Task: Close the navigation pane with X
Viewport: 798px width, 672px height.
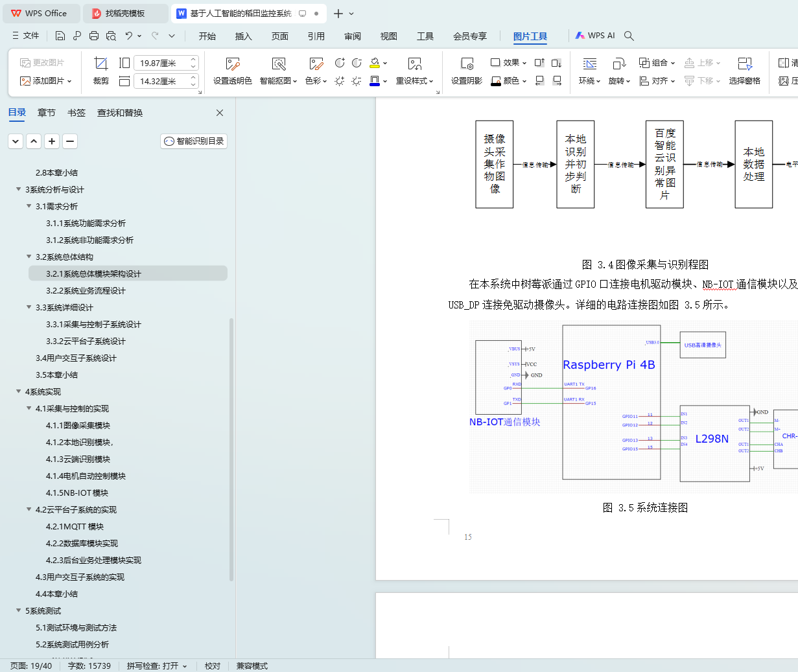Action: (220, 113)
